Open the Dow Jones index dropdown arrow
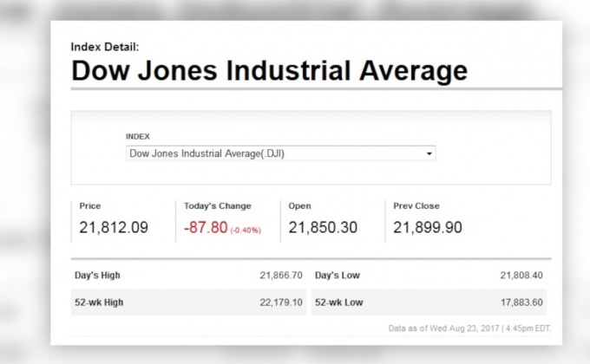Viewport: 590px width, 364px height. click(429, 154)
